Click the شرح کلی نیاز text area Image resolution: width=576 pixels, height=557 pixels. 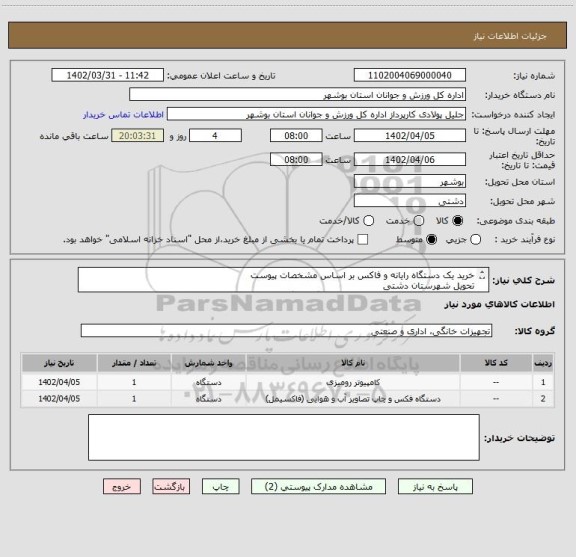[x=283, y=280]
